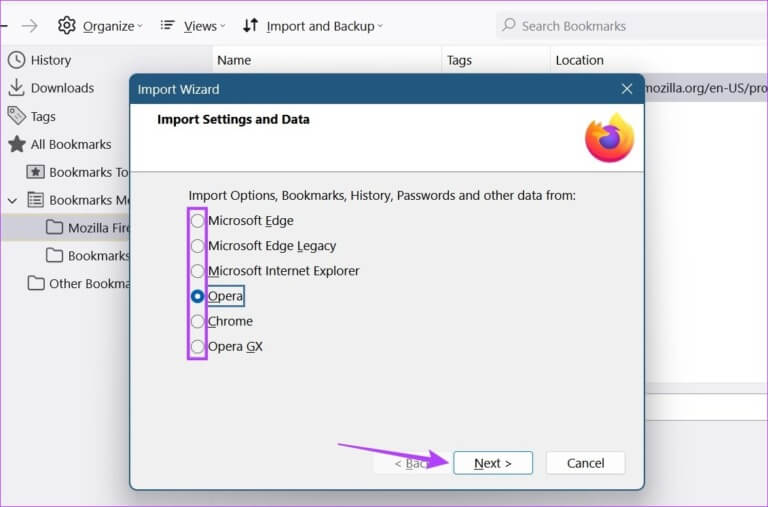Click the Back button
The image size is (768, 507).
tap(411, 463)
